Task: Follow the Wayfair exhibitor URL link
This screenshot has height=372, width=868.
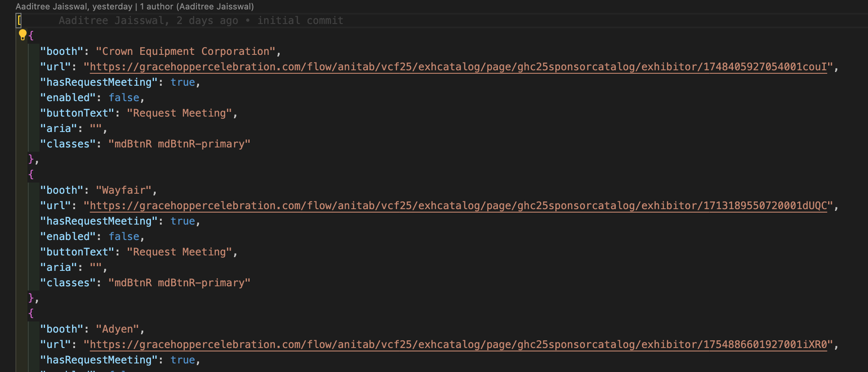Action: coord(458,206)
